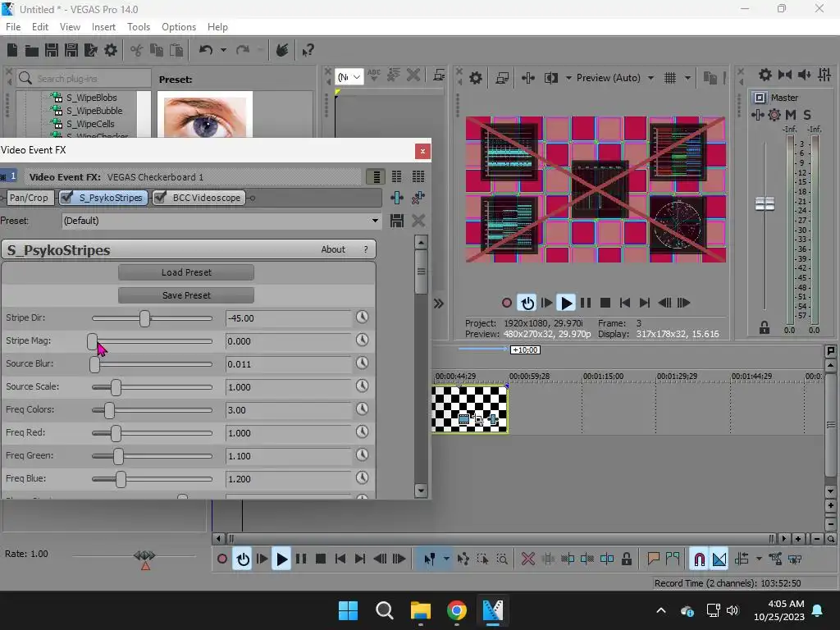Open the File menu
The image size is (840, 630).
(13, 27)
